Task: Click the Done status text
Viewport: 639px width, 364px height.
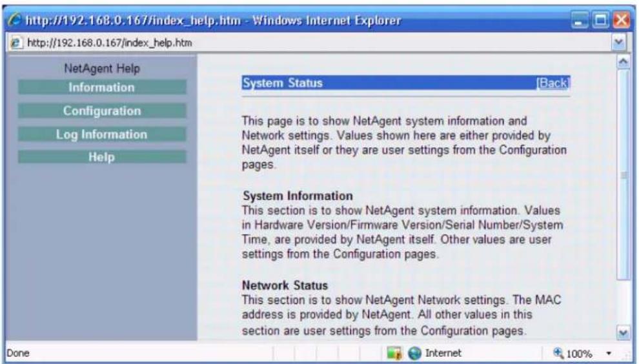Action: point(18,353)
